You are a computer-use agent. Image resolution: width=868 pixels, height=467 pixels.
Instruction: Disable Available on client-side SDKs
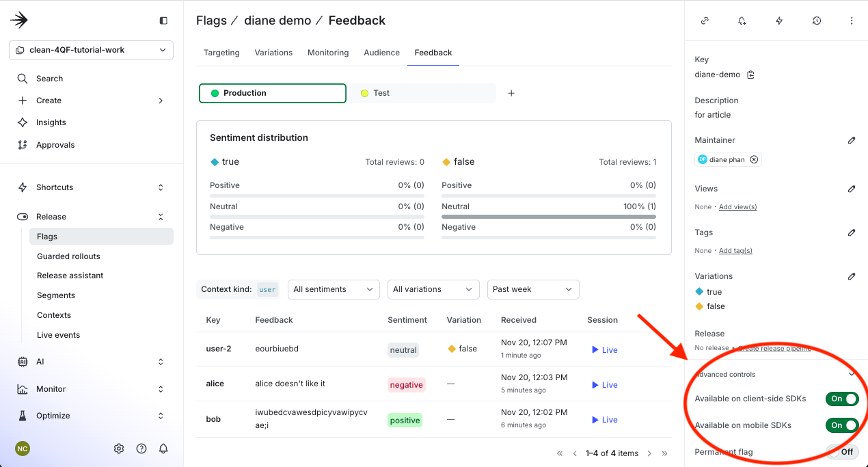(x=842, y=399)
